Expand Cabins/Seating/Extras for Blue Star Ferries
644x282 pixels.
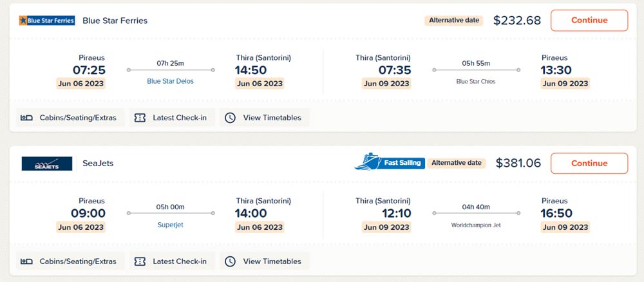pos(77,118)
